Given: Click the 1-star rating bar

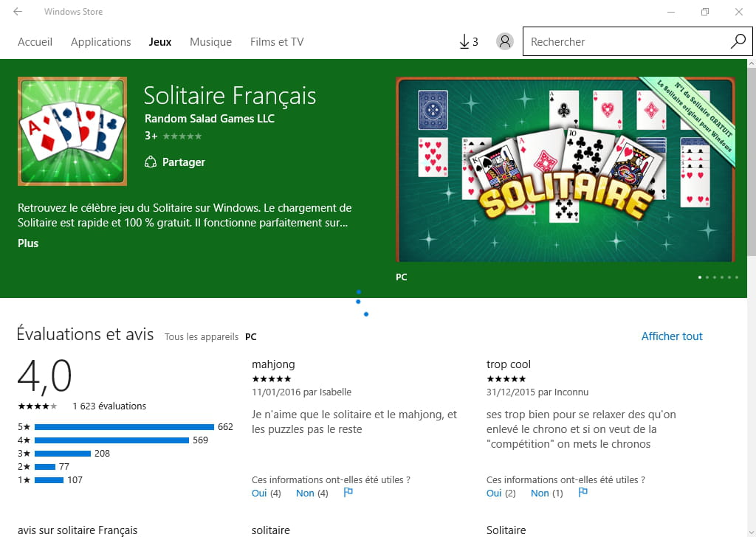Looking at the screenshot, I should [x=49, y=479].
